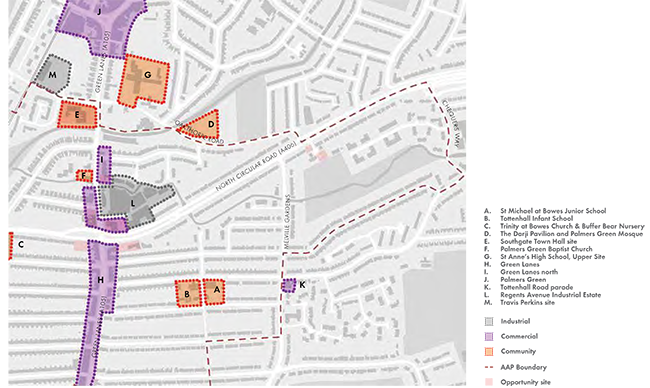
Task: Select triangular site D on the map
Action: click(x=204, y=125)
